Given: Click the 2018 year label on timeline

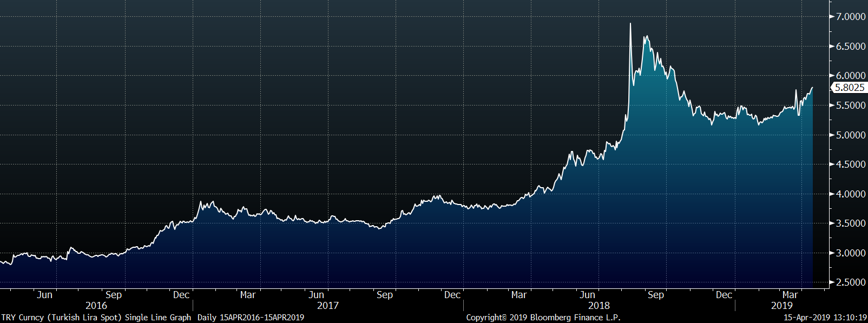Looking at the screenshot, I should [x=599, y=306].
